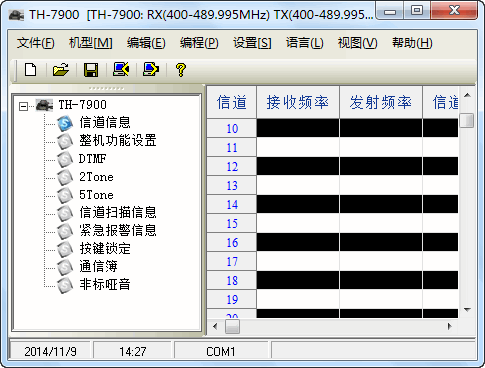The width and height of the screenshot is (485, 368).
Task: Click the Read from radio icon
Action: (x=121, y=69)
